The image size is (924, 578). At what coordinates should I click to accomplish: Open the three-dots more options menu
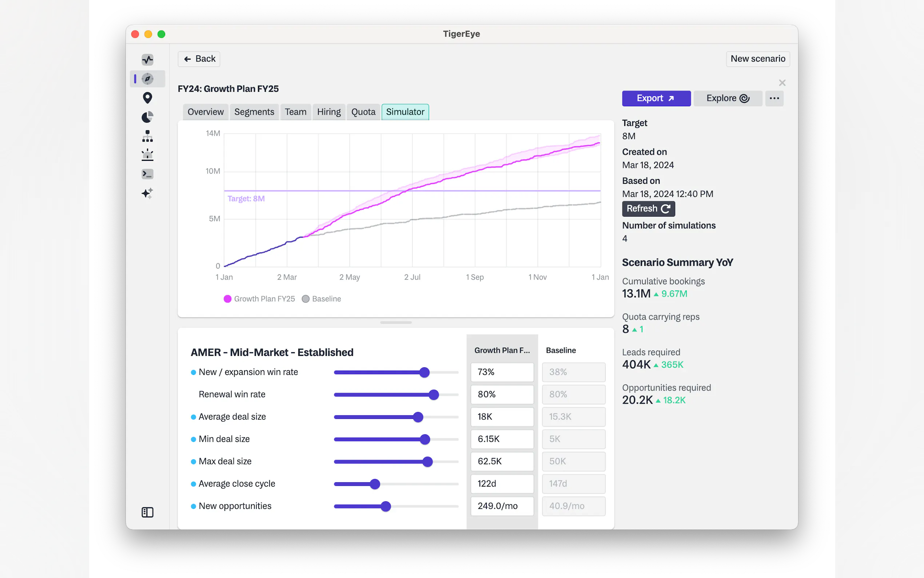(774, 98)
